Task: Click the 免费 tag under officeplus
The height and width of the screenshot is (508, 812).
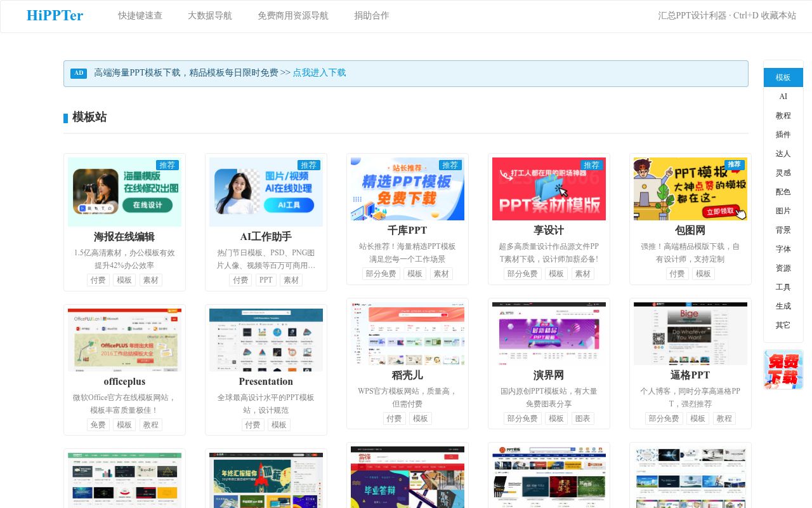Action: pos(98,425)
